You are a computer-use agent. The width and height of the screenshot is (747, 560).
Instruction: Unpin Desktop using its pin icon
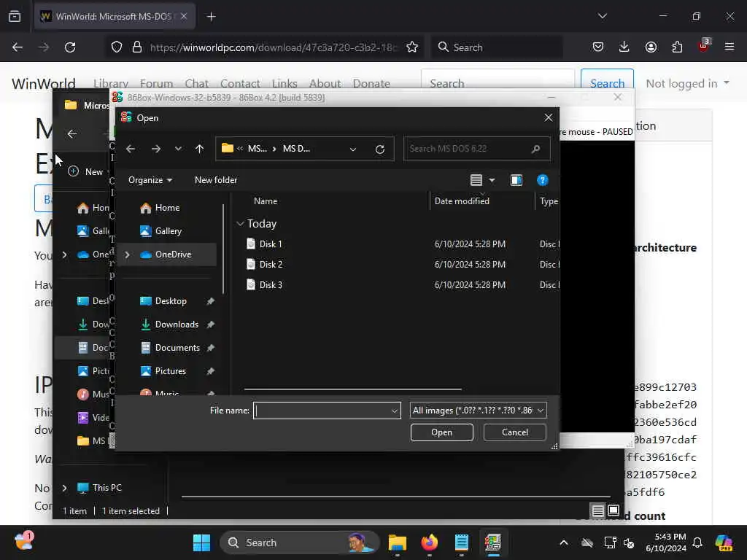[211, 301]
